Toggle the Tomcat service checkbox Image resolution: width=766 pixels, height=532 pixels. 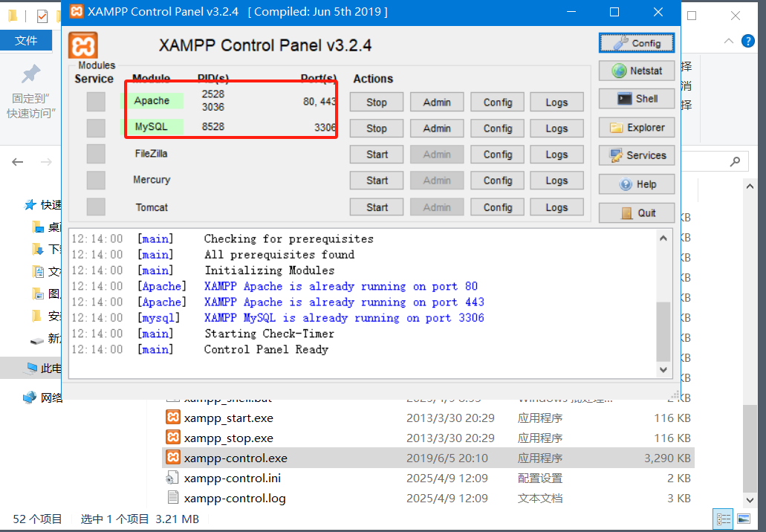pyautogui.click(x=96, y=206)
